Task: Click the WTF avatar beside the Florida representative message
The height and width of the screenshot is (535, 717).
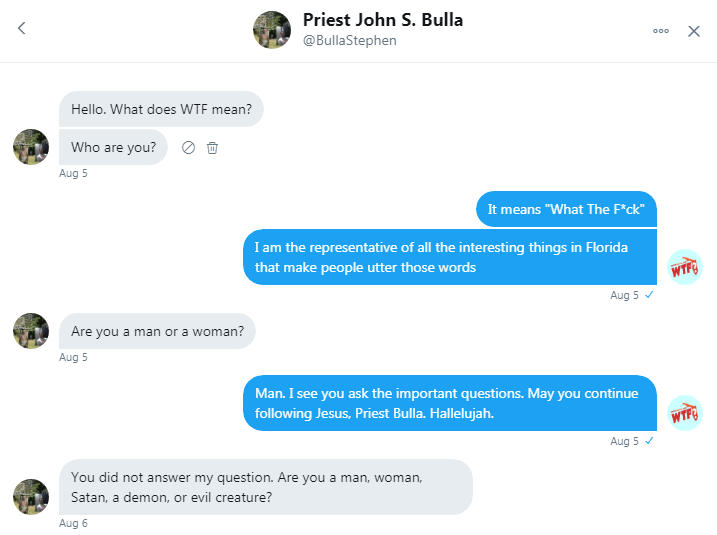Action: [x=685, y=267]
